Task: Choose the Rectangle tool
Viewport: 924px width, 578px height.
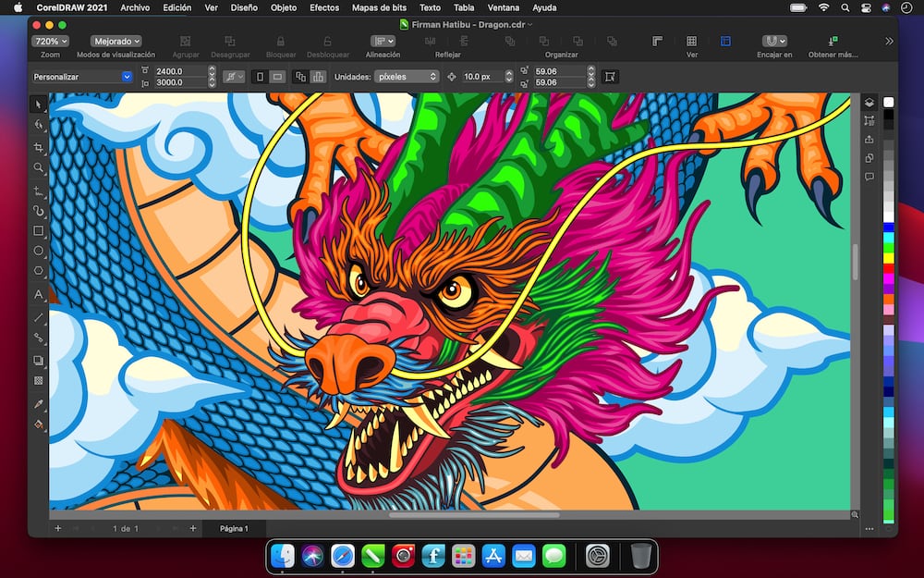Action: tap(39, 231)
